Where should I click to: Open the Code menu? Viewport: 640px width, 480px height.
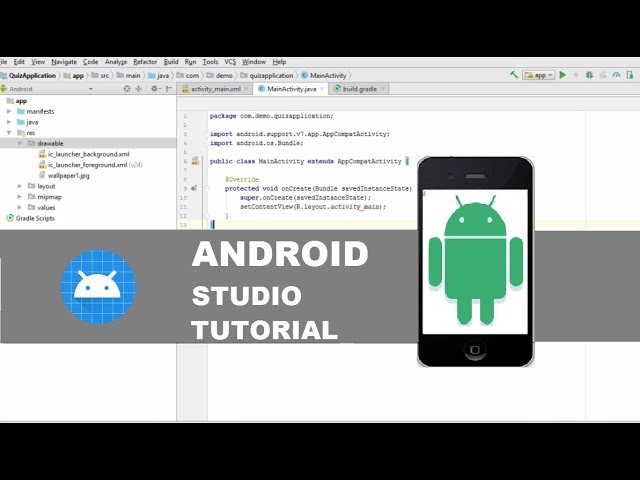coord(91,62)
